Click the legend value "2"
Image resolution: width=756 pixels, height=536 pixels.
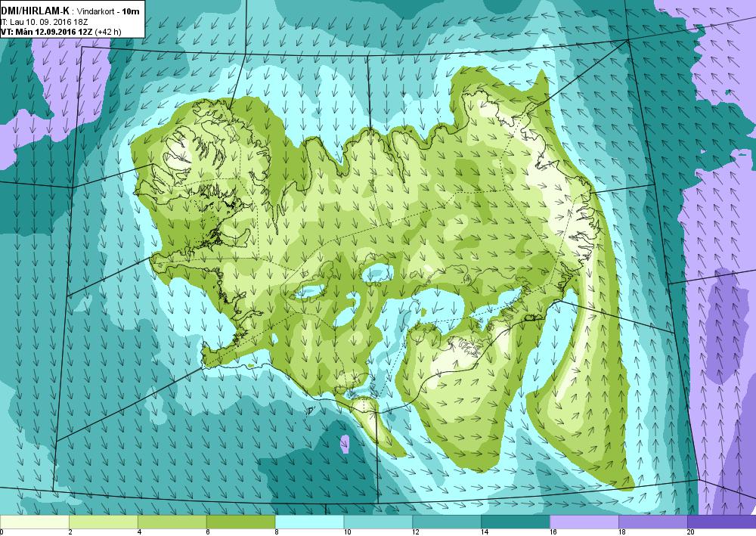coord(70,532)
